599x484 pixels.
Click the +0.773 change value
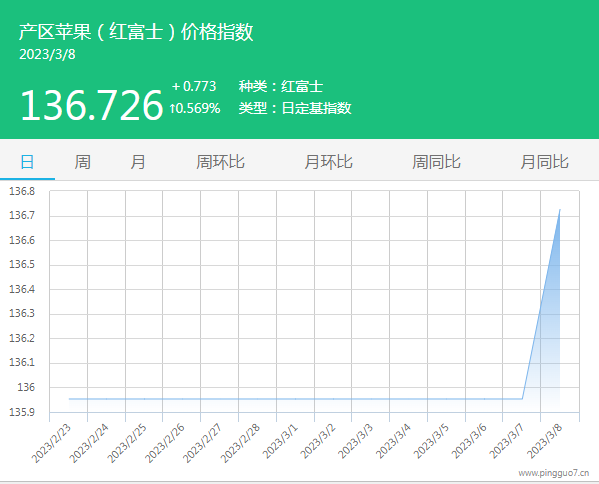pyautogui.click(x=194, y=86)
